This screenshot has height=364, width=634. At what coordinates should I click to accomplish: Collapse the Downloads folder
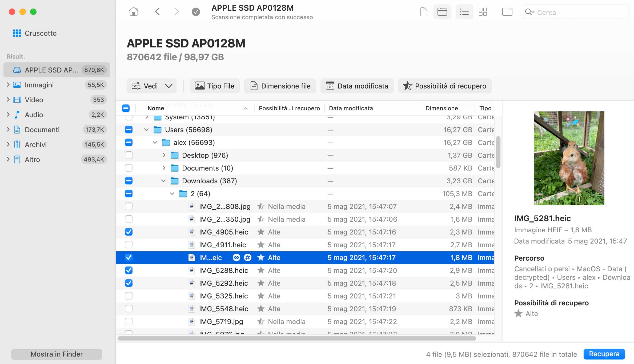[163, 181]
